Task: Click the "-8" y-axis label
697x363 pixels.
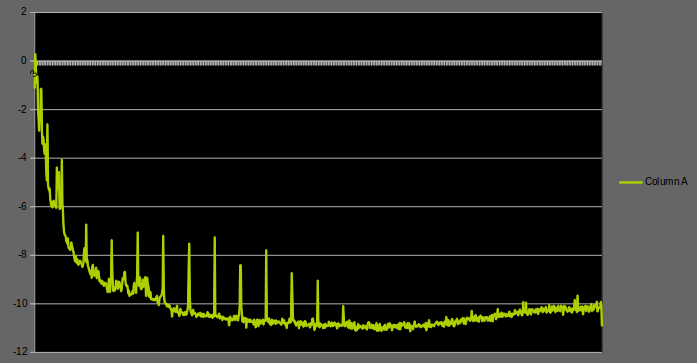Action: click(22, 255)
